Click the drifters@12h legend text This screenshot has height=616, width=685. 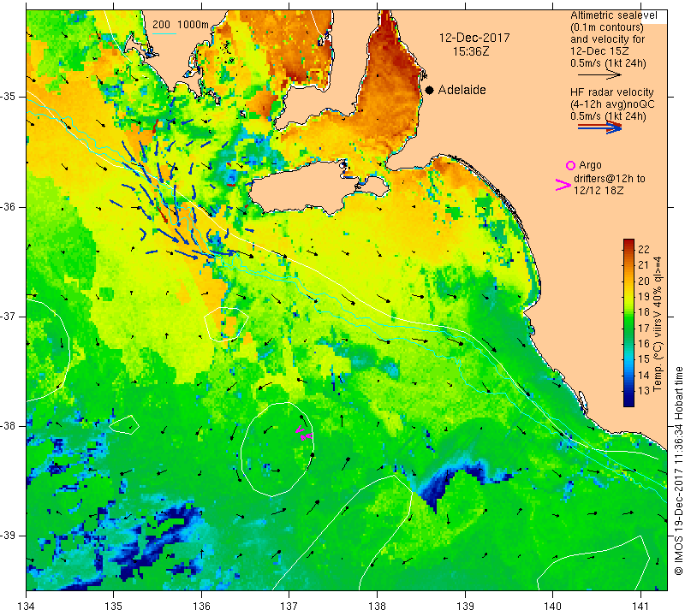[609, 179]
